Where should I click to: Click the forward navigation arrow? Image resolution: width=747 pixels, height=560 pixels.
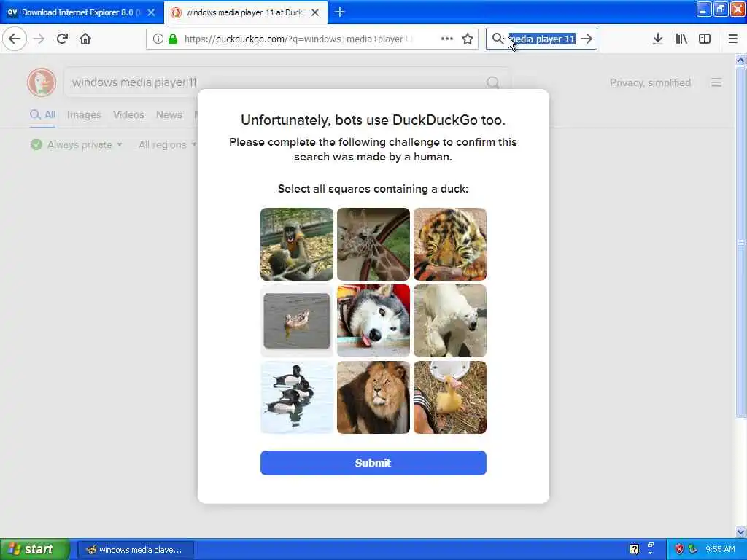[x=39, y=39]
